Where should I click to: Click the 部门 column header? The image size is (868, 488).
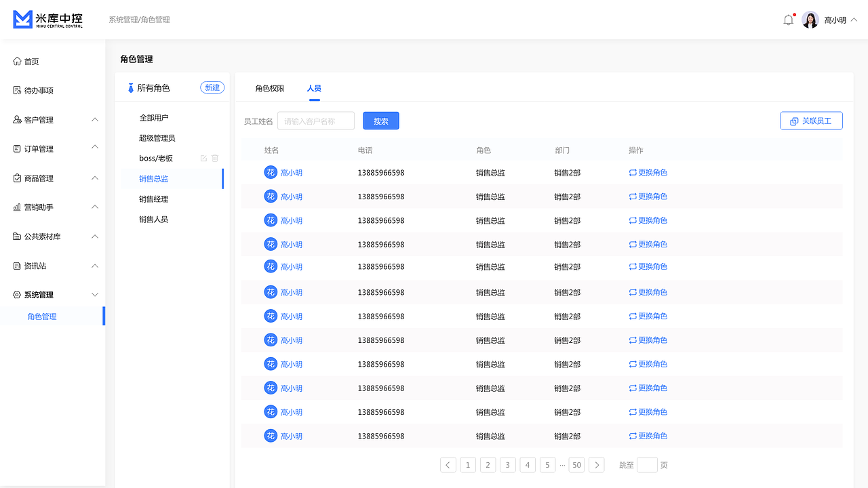coord(561,150)
